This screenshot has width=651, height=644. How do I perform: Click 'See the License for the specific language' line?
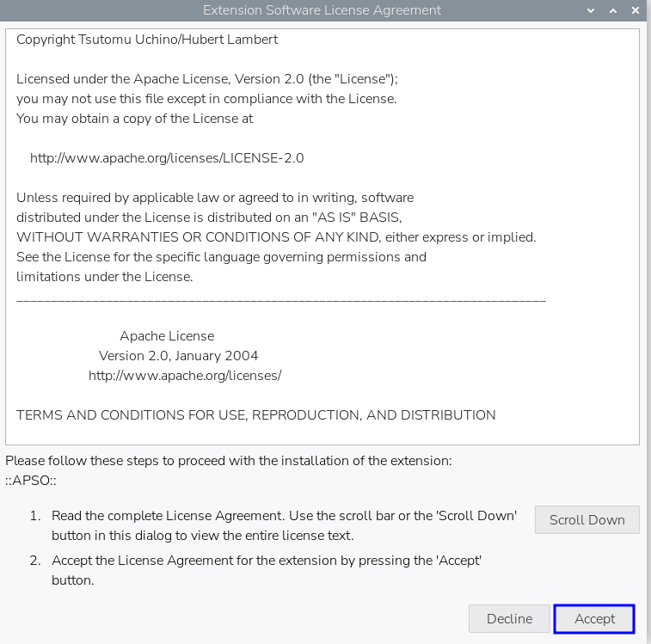tap(221, 257)
